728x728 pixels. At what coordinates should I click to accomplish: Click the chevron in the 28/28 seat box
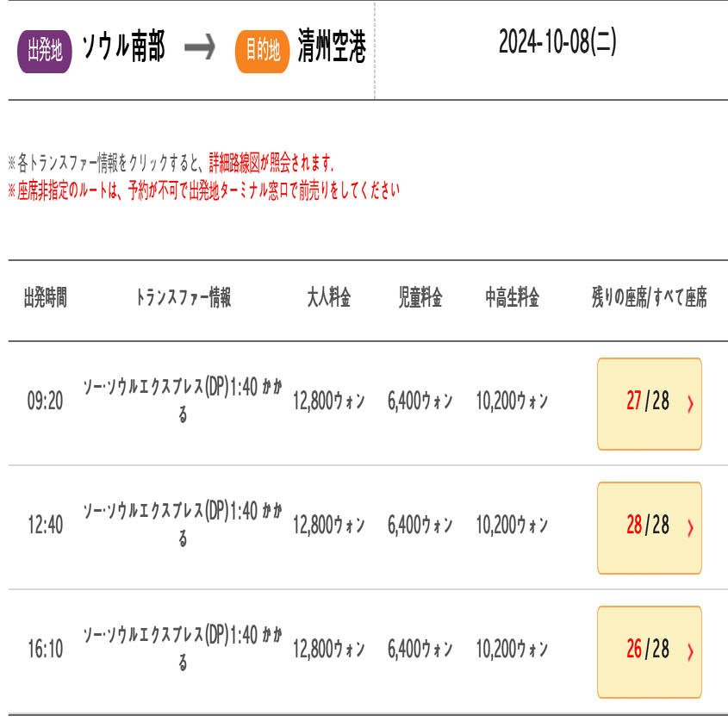(689, 528)
